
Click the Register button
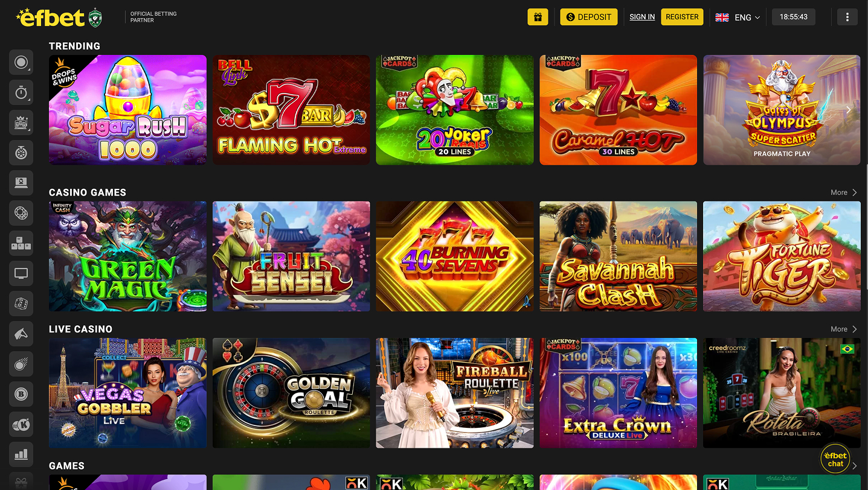coord(682,17)
